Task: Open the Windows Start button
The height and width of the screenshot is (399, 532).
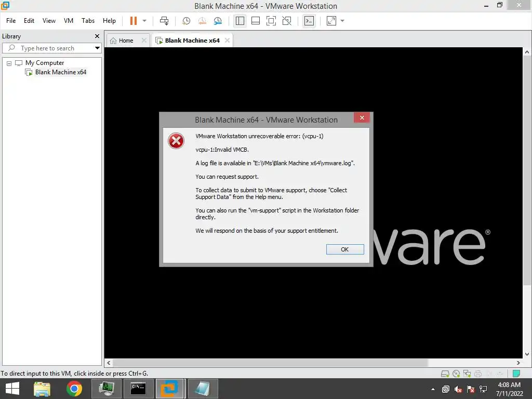Action: (x=12, y=389)
